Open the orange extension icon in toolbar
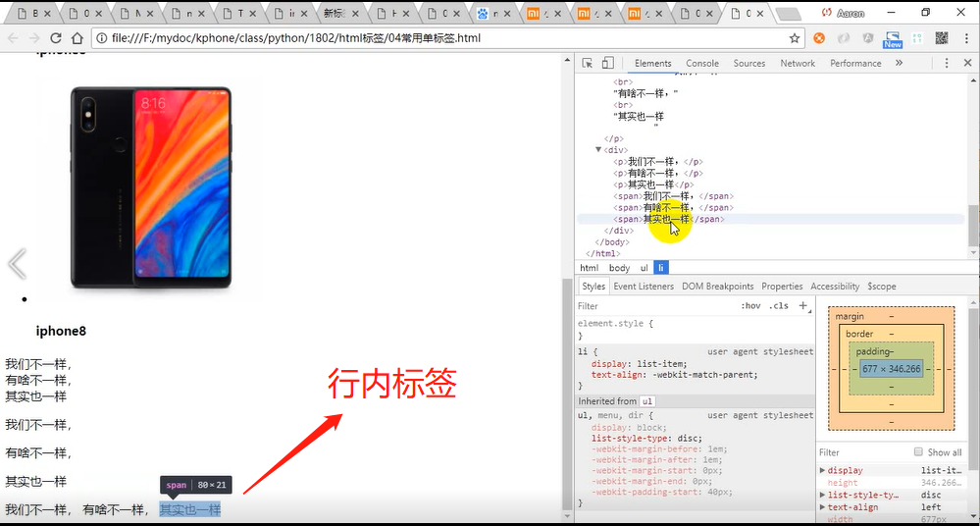The height and width of the screenshot is (526, 980). coord(819,38)
